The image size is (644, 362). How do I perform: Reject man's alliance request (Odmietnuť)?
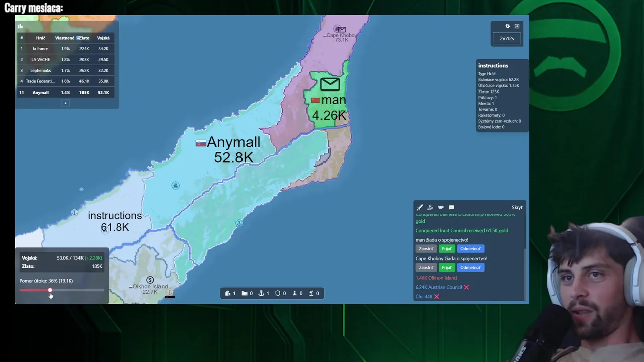click(470, 249)
